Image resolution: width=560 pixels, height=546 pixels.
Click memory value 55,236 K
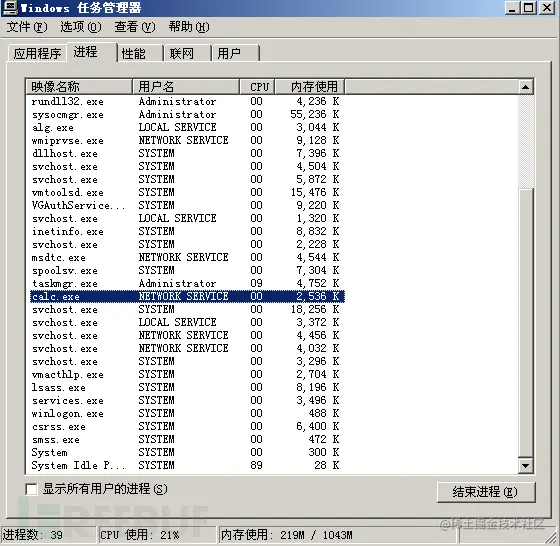[x=315, y=114]
